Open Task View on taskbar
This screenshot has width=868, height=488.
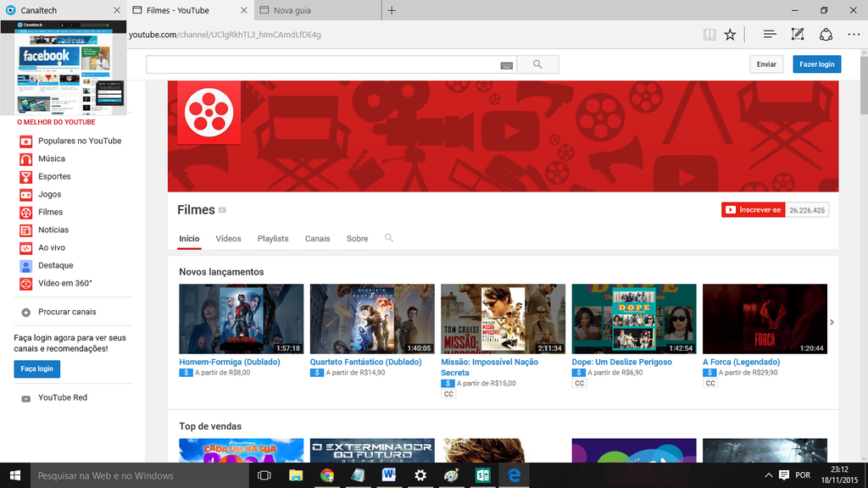click(x=264, y=475)
